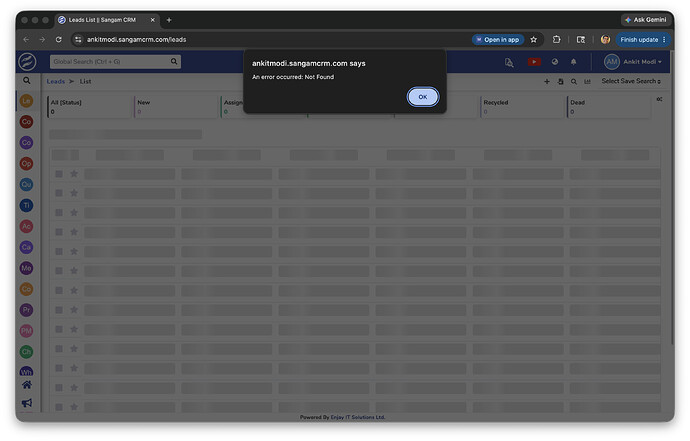
Task: Open the Me sidebar module
Action: [26, 268]
